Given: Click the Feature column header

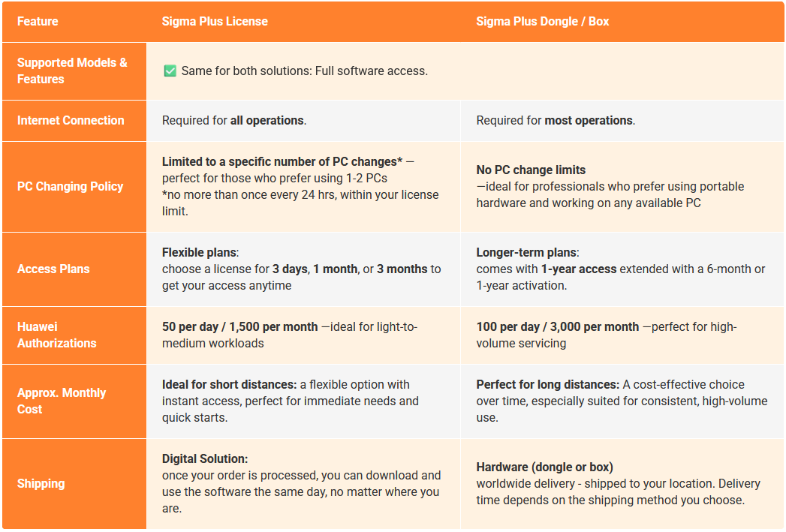Looking at the screenshot, I should tap(38, 22).
